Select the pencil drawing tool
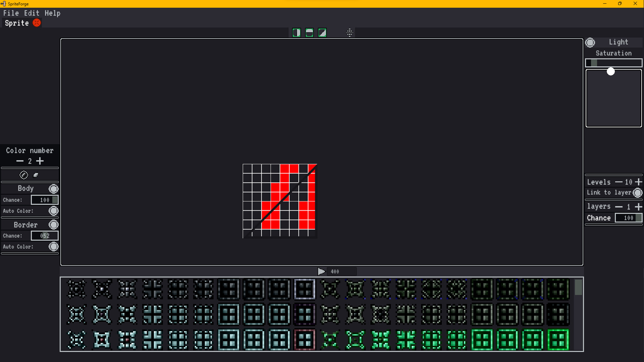Viewport: 644px width, 362px height. tap(23, 175)
